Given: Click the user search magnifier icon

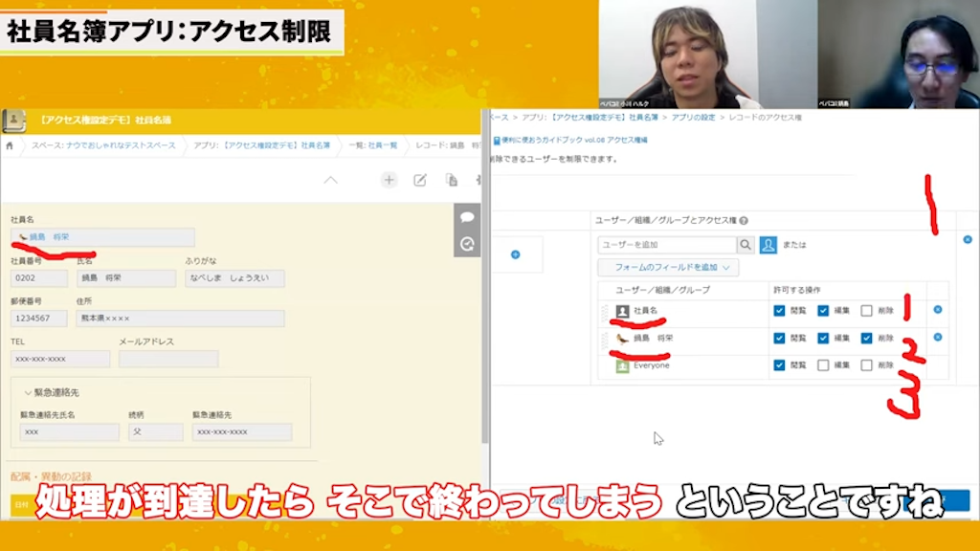Looking at the screenshot, I should tap(746, 245).
